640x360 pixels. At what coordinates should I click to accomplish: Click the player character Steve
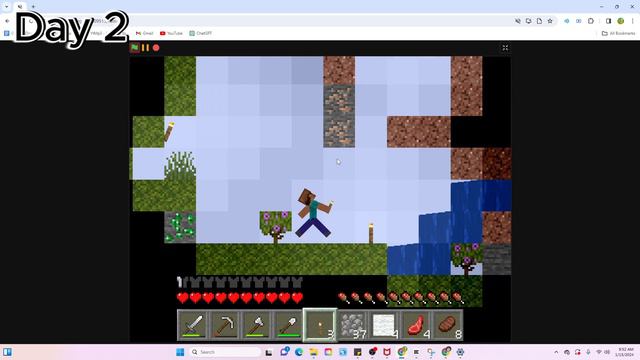click(x=313, y=213)
